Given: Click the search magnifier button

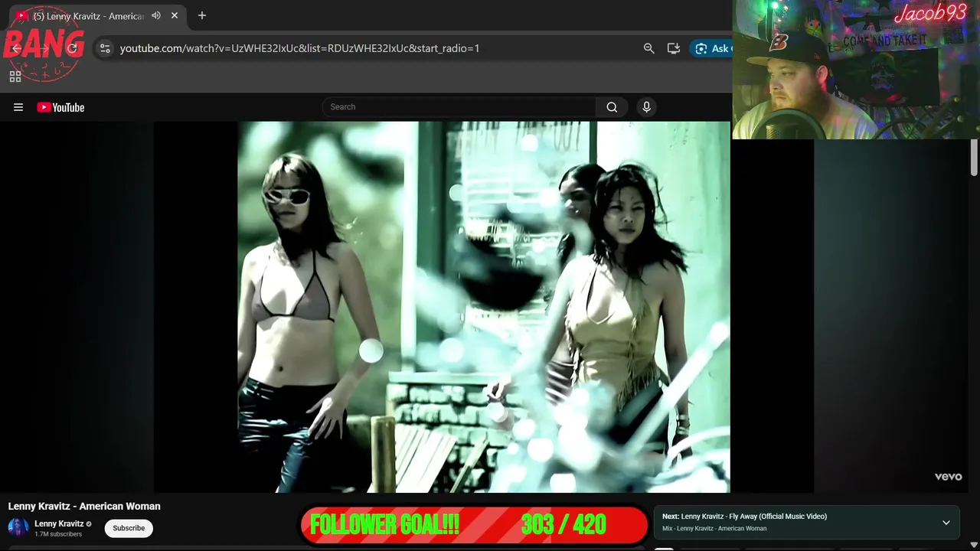Looking at the screenshot, I should pyautogui.click(x=612, y=107).
